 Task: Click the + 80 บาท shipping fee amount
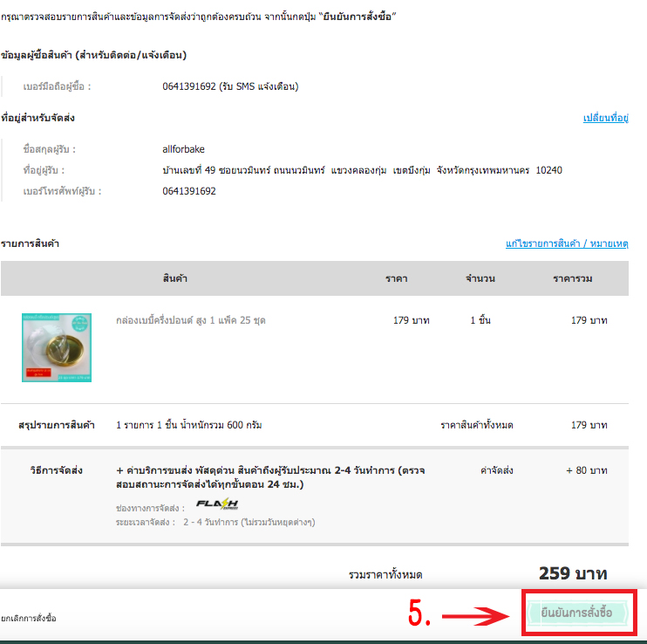point(586,470)
